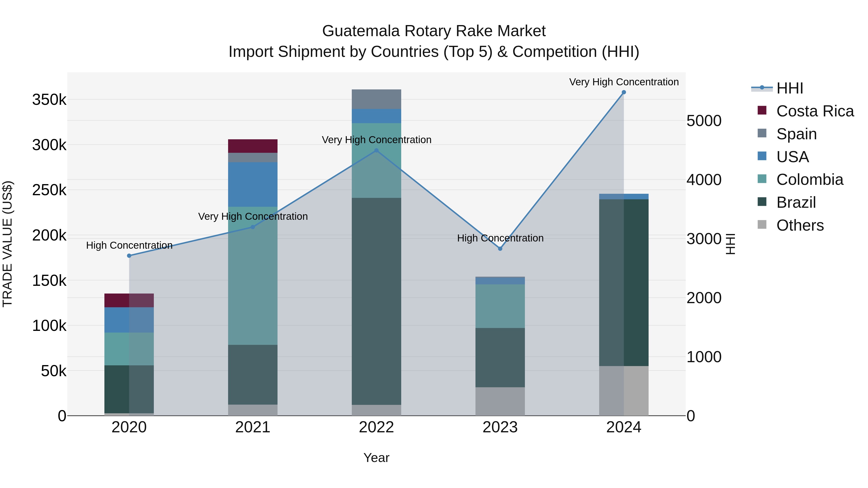Click the 2020 x-axis label

coord(129,427)
